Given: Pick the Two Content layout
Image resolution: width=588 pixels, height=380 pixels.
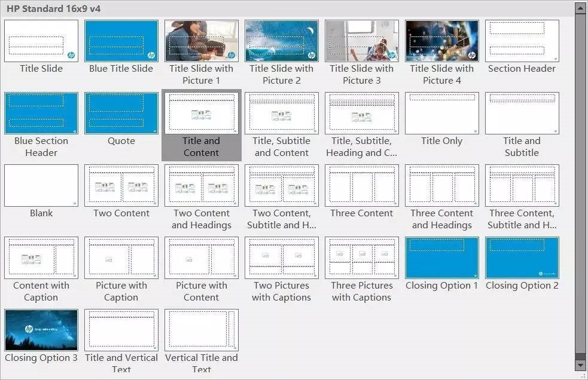Looking at the screenshot, I should (121, 186).
